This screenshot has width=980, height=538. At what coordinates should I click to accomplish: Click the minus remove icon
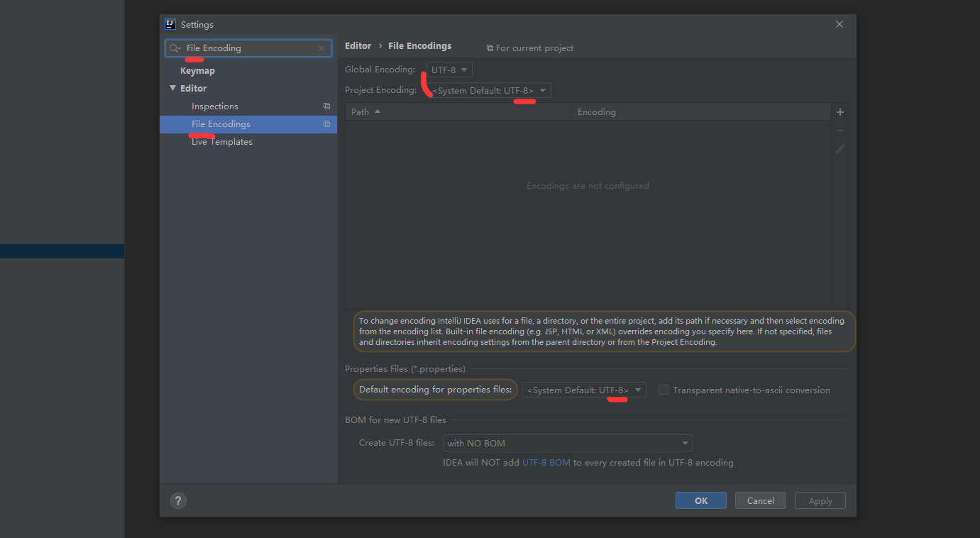tap(840, 131)
